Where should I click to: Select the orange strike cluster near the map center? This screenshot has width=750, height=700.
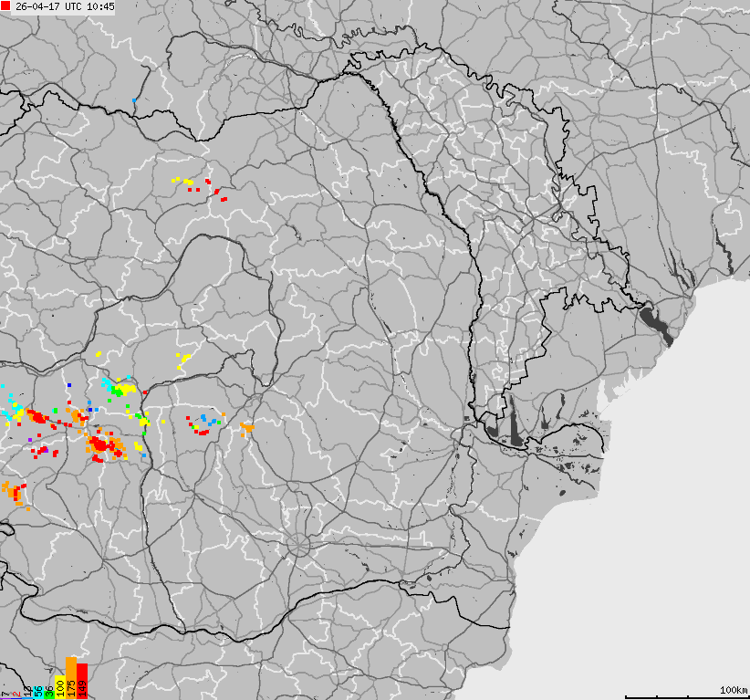coord(245,427)
